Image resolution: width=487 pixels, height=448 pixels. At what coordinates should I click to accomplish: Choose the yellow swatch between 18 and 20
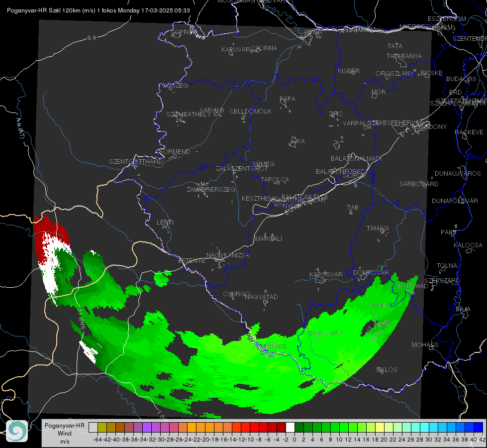[380, 427]
